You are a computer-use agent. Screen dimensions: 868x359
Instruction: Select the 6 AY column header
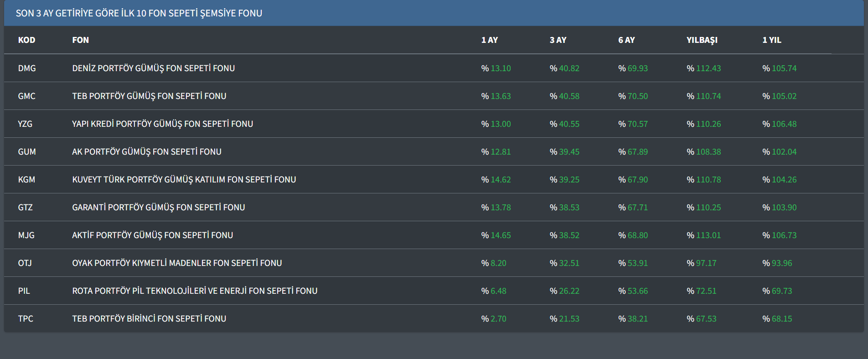[x=626, y=40]
